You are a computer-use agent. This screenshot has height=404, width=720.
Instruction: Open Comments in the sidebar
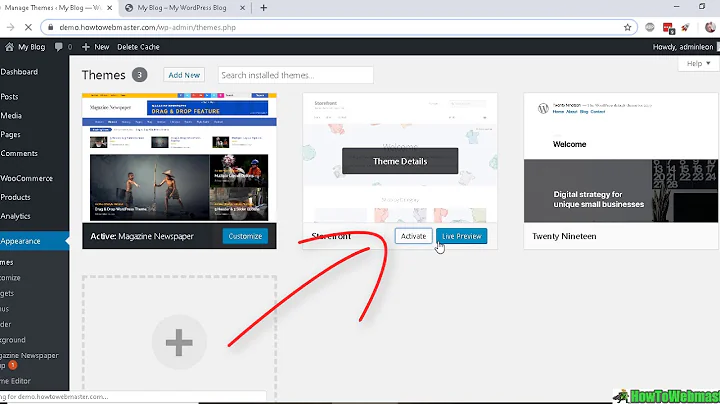point(19,153)
